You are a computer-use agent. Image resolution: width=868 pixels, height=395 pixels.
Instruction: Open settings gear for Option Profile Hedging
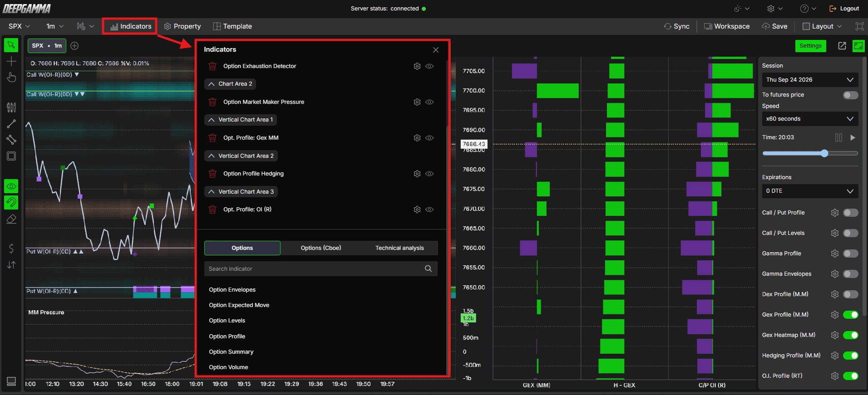click(417, 174)
